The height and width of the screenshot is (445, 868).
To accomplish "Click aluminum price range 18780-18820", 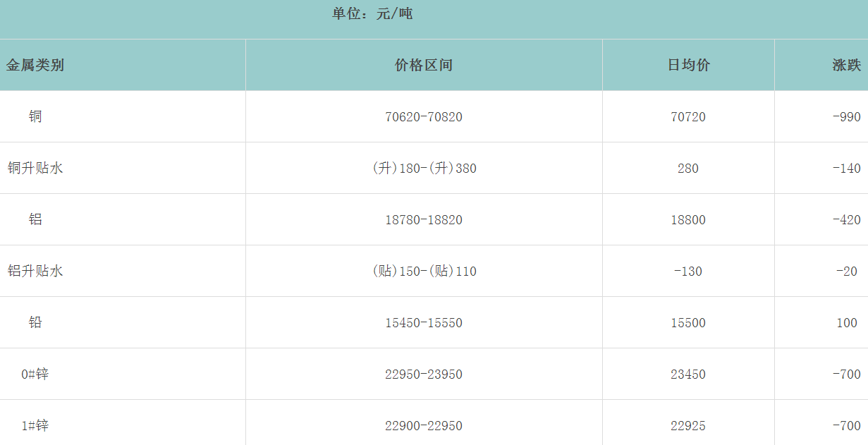I will click(424, 220).
